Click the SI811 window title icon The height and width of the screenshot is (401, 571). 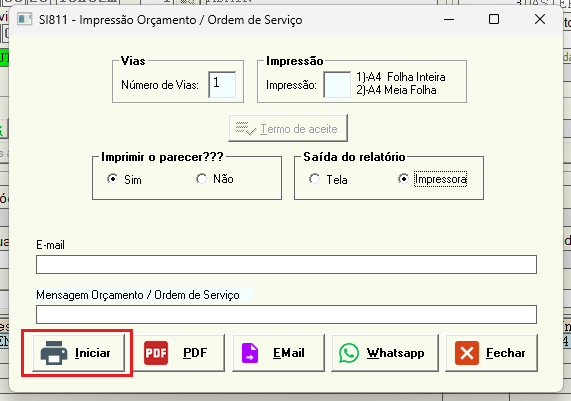click(x=25, y=19)
